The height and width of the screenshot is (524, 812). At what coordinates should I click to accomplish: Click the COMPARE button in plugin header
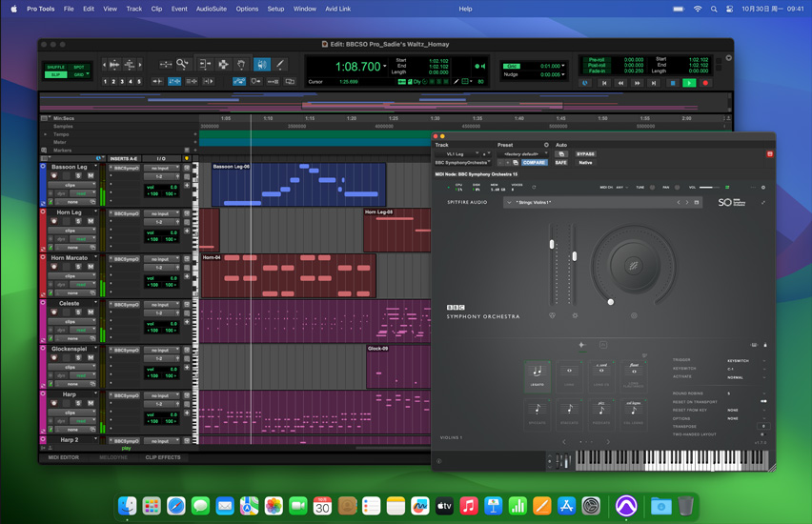pyautogui.click(x=535, y=163)
